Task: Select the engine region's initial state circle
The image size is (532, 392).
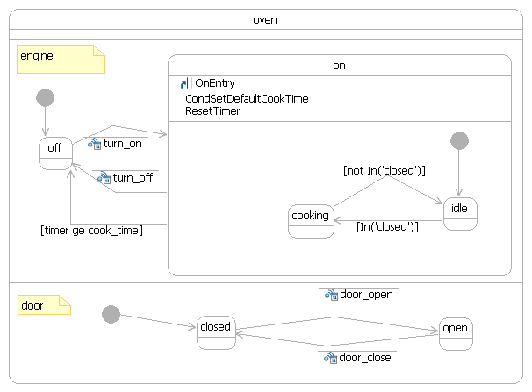Action: tap(46, 98)
